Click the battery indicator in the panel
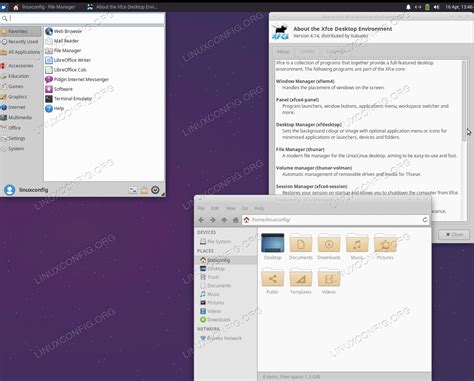The height and width of the screenshot is (381, 474). click(x=427, y=7)
